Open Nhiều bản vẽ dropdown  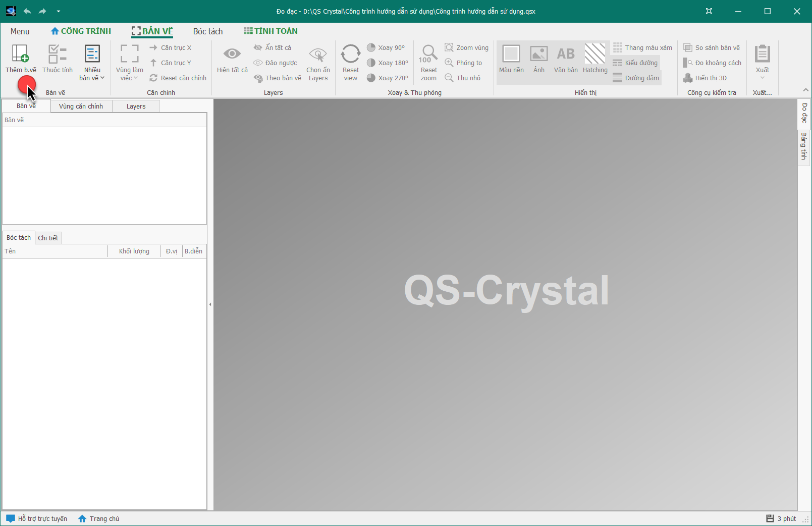pyautogui.click(x=92, y=63)
